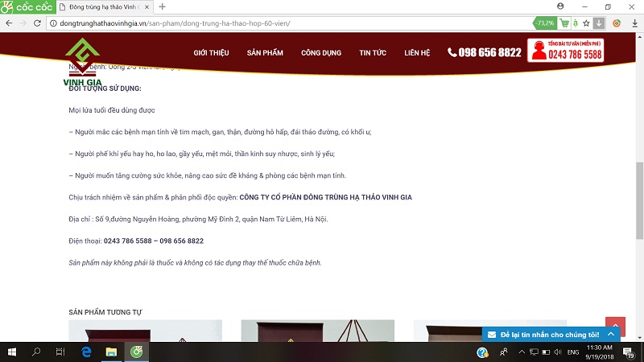Expand the chat widget chevron

tap(611, 334)
